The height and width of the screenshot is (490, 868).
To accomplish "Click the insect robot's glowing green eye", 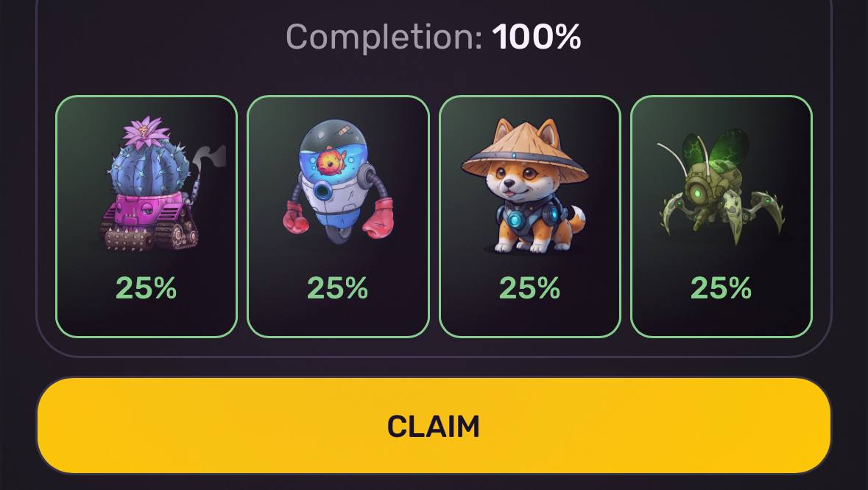I will pos(699,194).
